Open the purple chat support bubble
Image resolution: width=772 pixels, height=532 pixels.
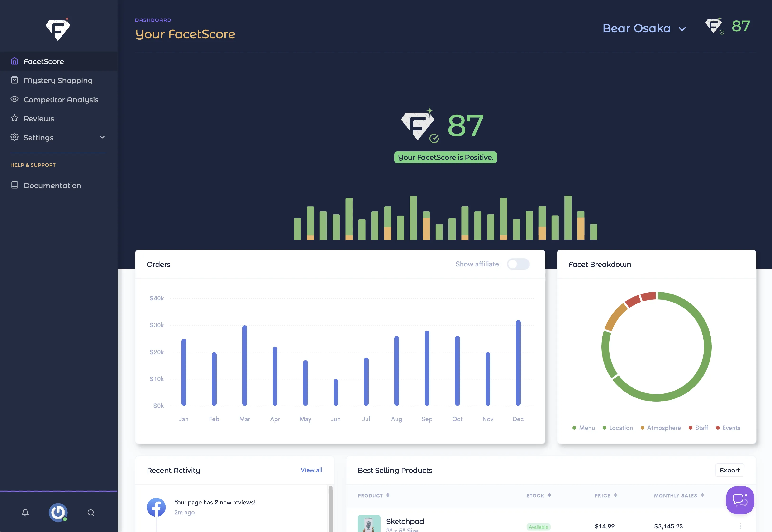[740, 500]
